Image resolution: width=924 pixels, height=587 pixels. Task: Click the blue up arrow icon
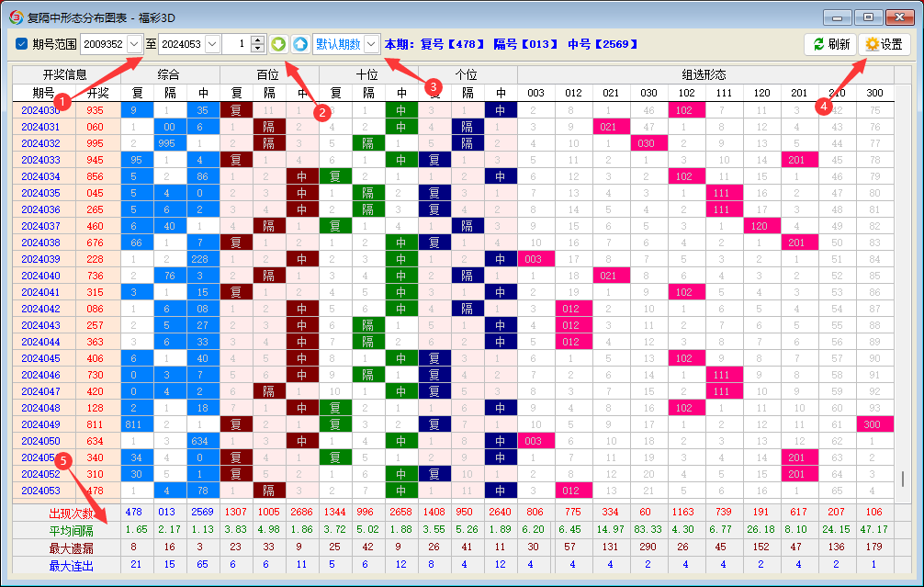[300, 44]
